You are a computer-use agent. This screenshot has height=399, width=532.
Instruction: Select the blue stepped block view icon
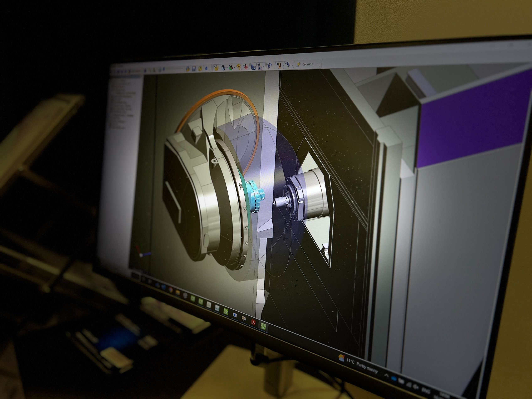224,68
